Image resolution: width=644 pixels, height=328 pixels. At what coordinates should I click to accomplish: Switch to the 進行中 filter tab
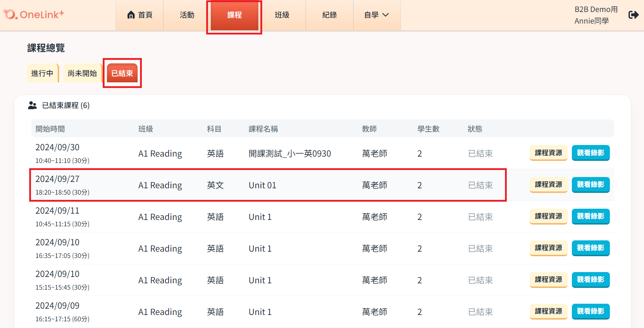point(43,73)
